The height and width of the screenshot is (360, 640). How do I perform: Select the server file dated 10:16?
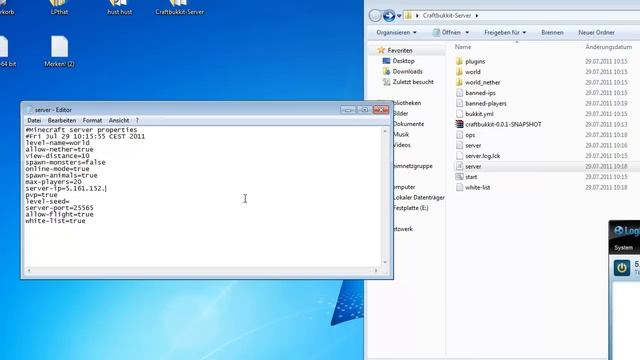point(473,145)
